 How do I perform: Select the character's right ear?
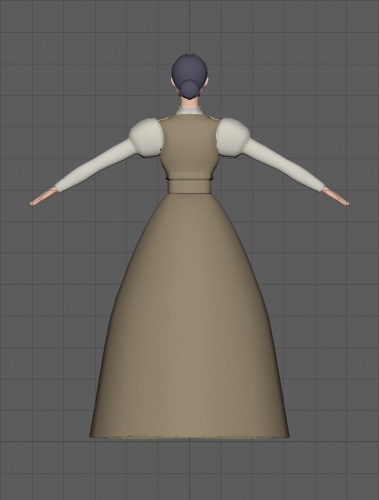click(206, 83)
